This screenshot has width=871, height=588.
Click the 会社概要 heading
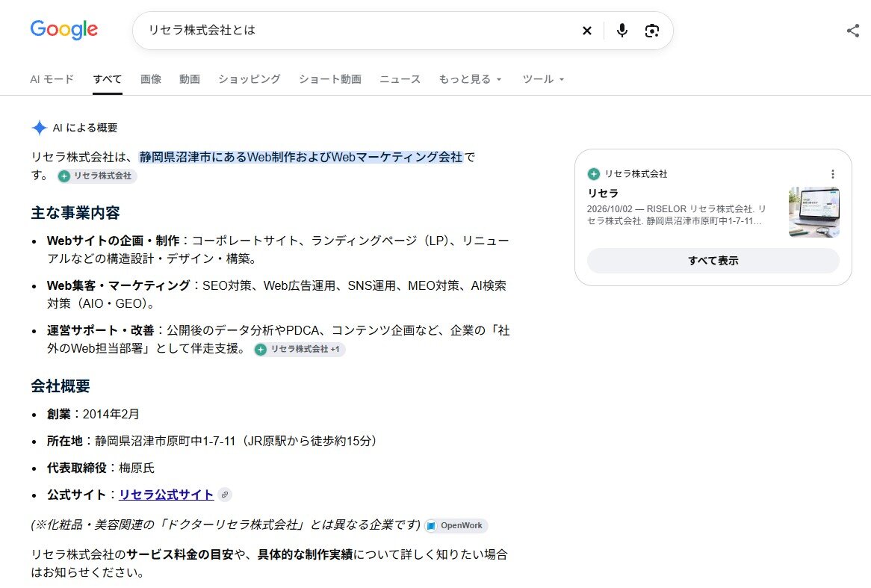[x=61, y=386]
